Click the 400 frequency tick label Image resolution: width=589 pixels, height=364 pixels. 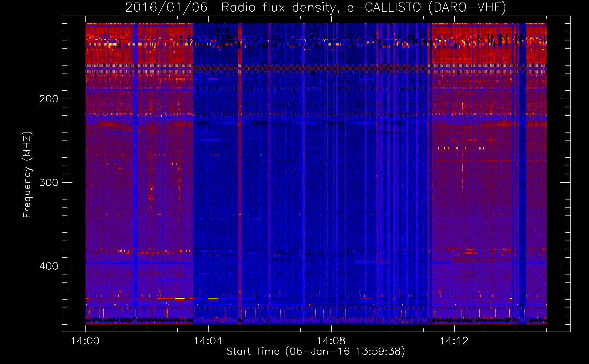click(x=49, y=266)
